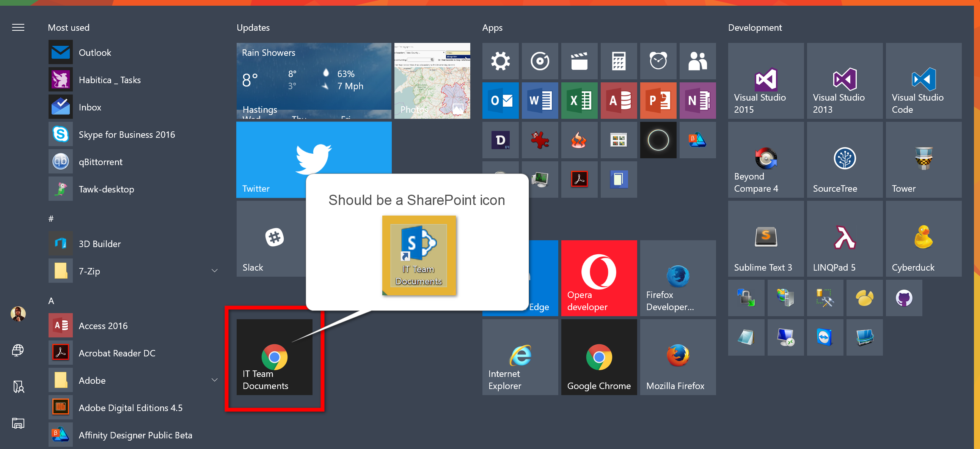Open Remote Desktop Connection
Image resolution: width=980 pixels, height=449 pixels.
[785, 337]
